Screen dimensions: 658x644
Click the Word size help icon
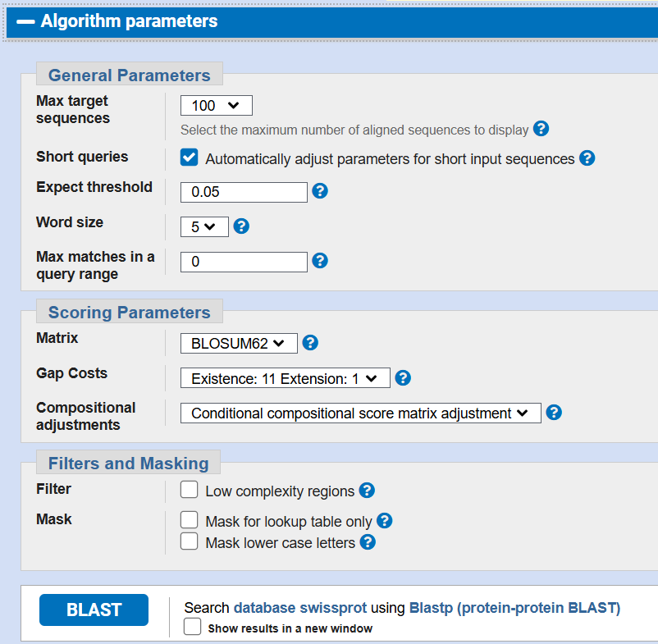pyautogui.click(x=240, y=226)
